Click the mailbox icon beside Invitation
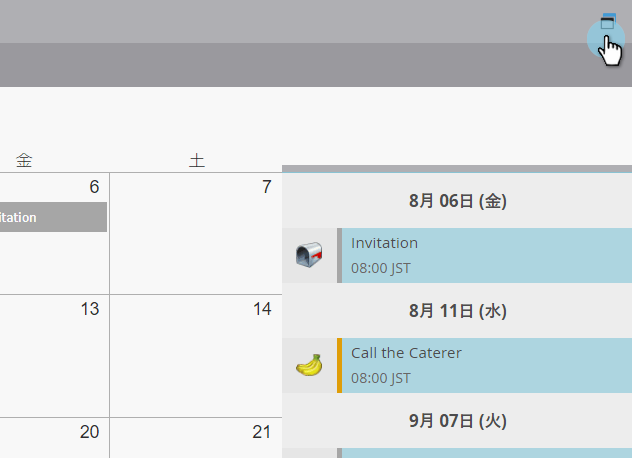This screenshot has width=632, height=458. point(309,255)
